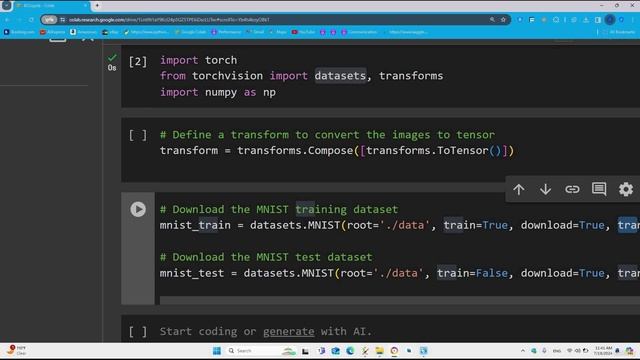Open the weather widget on taskbar
The height and width of the screenshot is (360, 640).
(16, 350)
